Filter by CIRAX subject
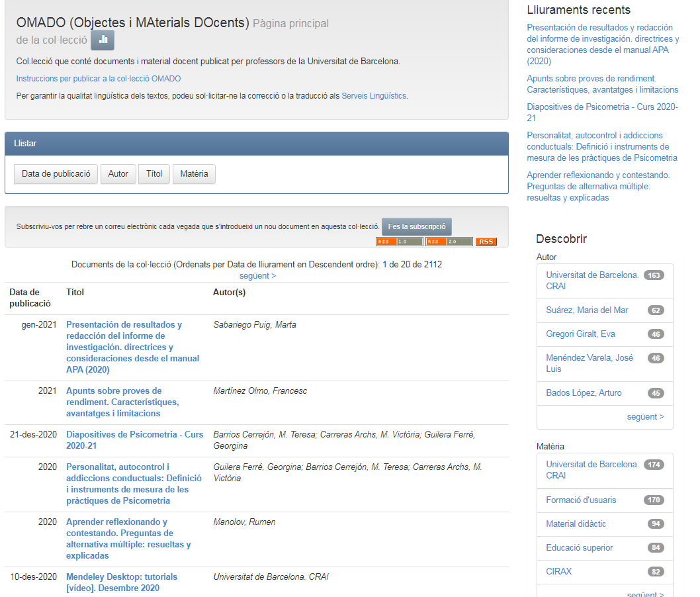This screenshot has width=700, height=597. click(559, 572)
